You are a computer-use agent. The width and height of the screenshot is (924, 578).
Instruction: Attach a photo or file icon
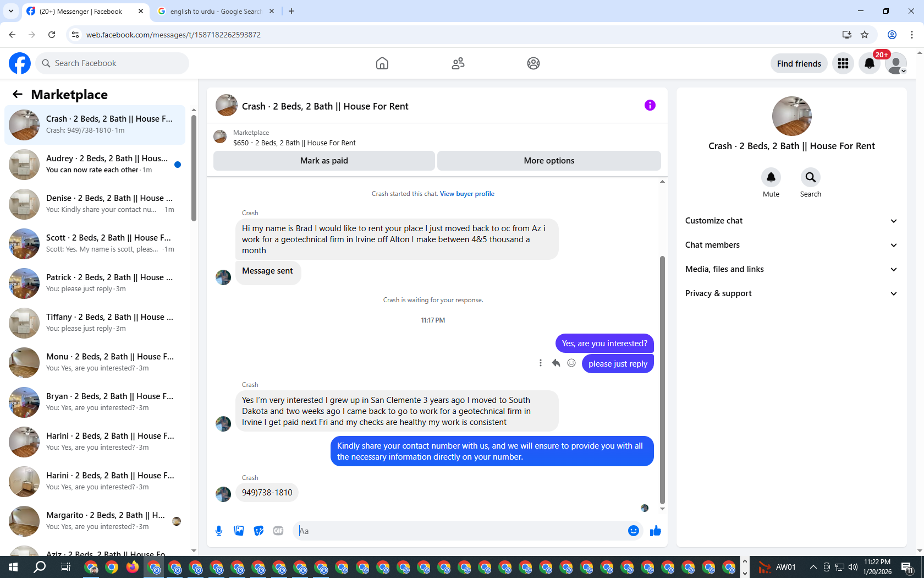pos(239,531)
